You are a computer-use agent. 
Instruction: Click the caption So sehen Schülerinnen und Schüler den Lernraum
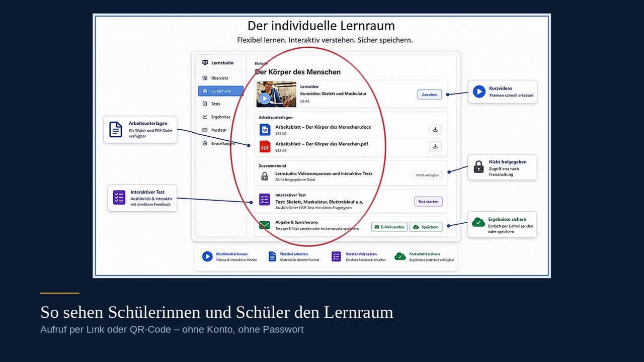pyautogui.click(x=217, y=312)
